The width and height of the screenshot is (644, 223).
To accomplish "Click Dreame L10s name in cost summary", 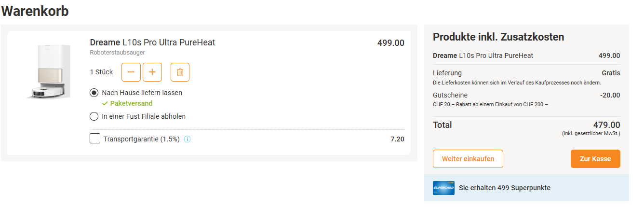I will click(483, 56).
